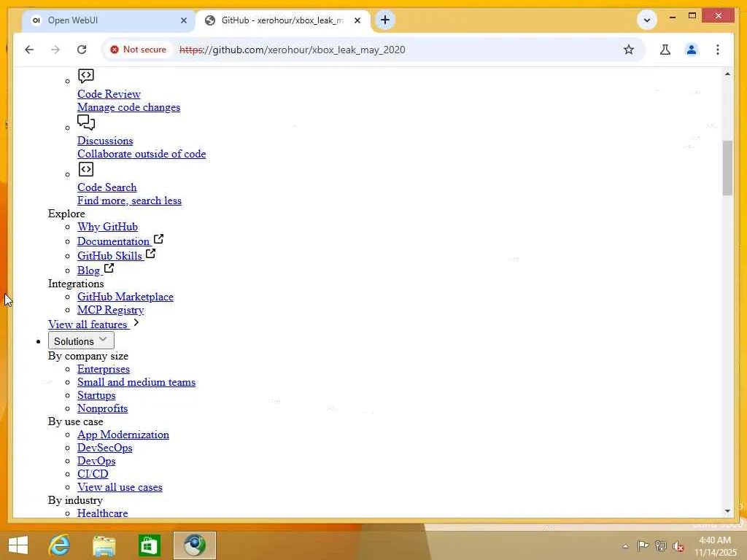Open the Startups link
Screen dimensions: 747x560
tap(96, 395)
